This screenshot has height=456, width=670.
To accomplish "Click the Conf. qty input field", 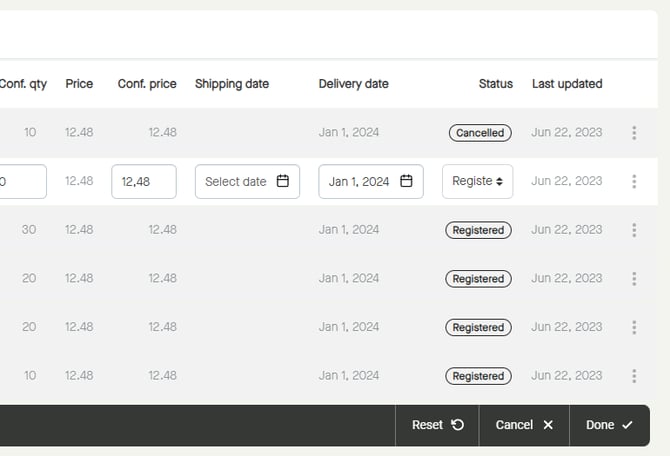I will pyautogui.click(x=22, y=181).
